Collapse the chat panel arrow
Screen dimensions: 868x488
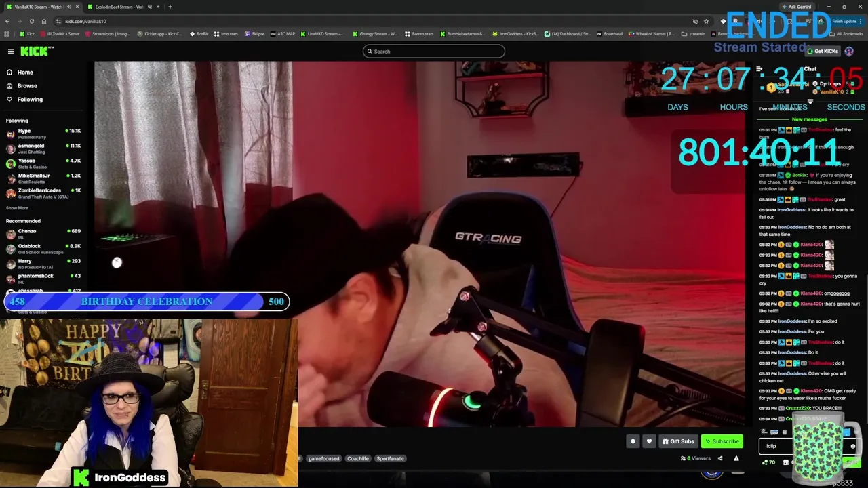[x=759, y=69]
